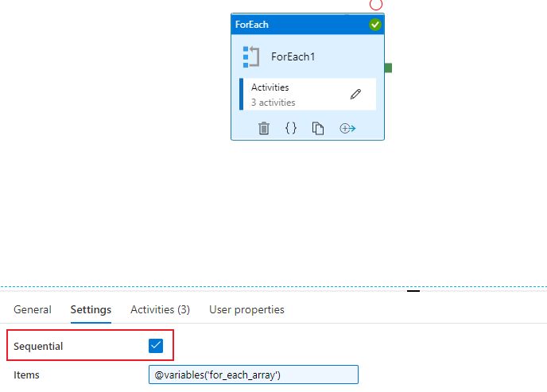Click the Sequential label
Screen dimensions: 547x392
[x=38, y=347]
